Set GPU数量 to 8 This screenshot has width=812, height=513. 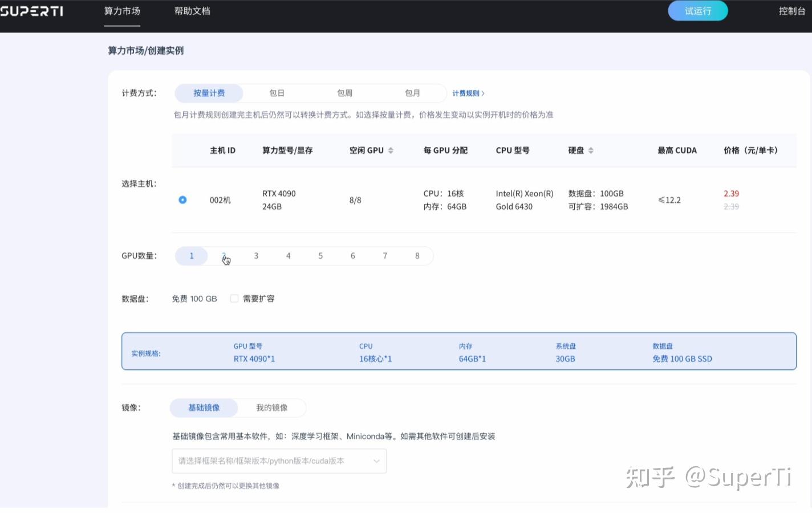point(417,255)
